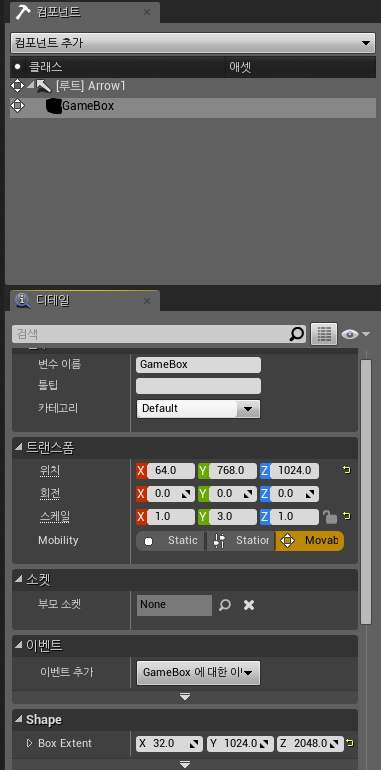Viewport: 381px width, 770px height.
Task: Close the 디테일 tab
Action: tap(147, 301)
